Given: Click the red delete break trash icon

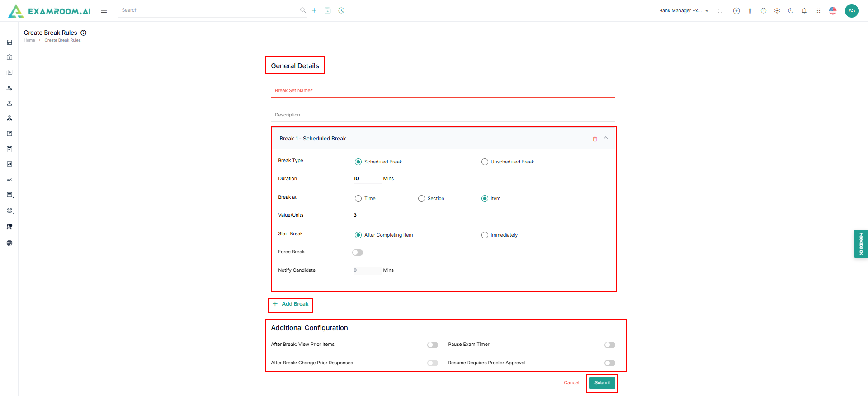Looking at the screenshot, I should pyautogui.click(x=594, y=139).
